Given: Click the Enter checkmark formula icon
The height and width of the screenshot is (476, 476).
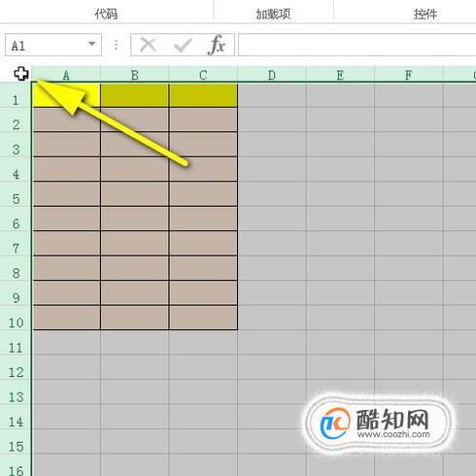Looking at the screenshot, I should (183, 45).
